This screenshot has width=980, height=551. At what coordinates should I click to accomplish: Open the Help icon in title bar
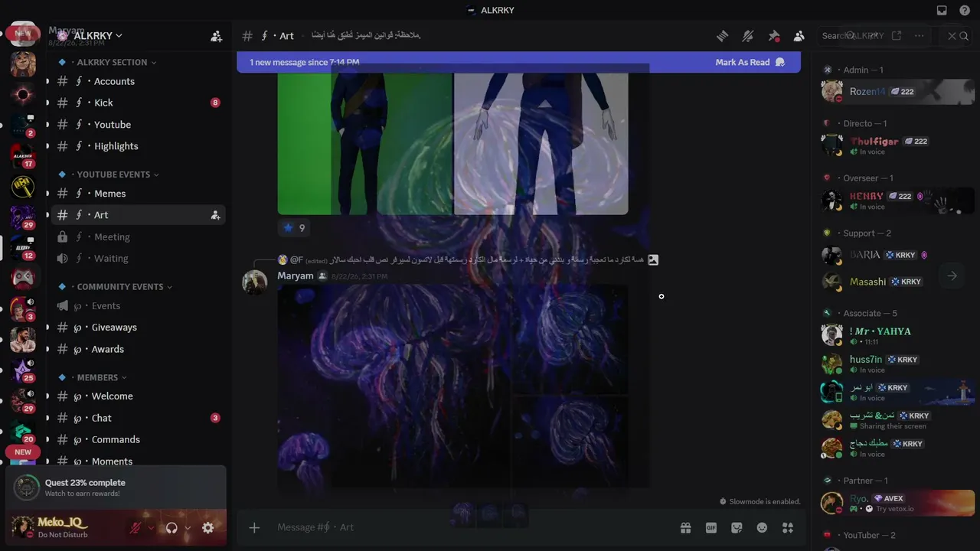point(965,11)
